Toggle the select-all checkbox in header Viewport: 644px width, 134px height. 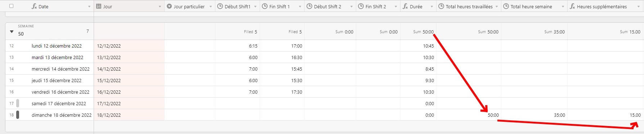11,6
